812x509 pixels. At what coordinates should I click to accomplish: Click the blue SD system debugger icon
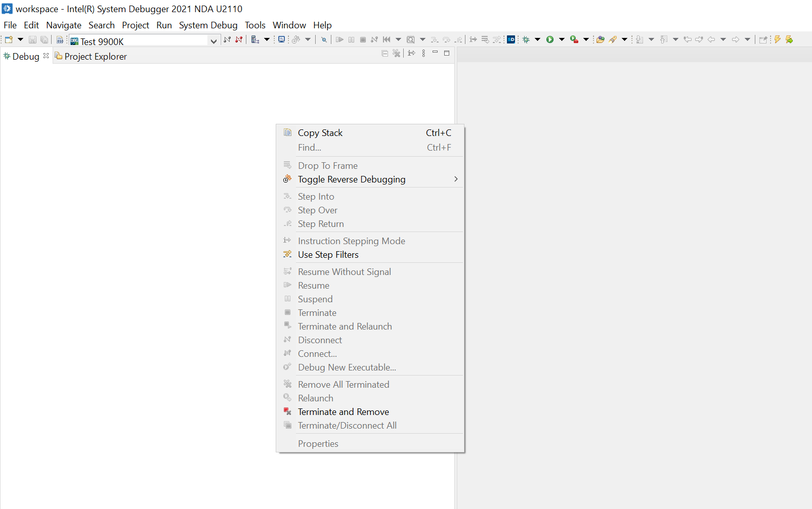(511, 39)
